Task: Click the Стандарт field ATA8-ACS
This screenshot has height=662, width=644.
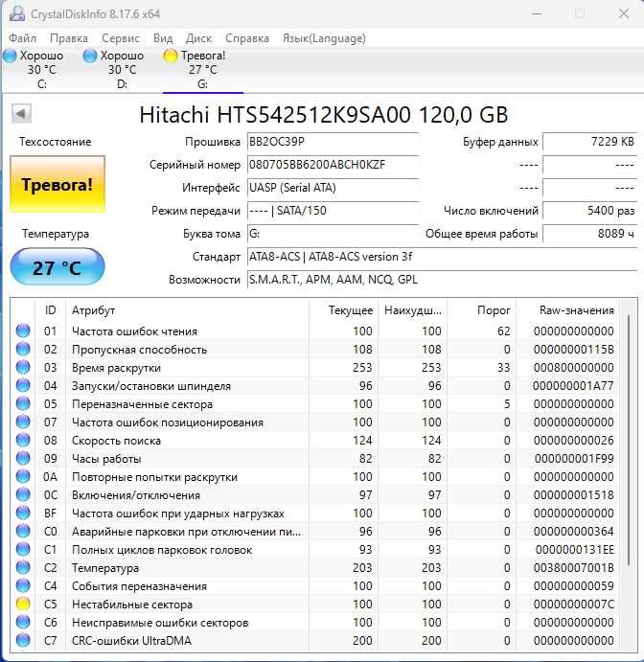Action: pyautogui.click(x=442, y=256)
